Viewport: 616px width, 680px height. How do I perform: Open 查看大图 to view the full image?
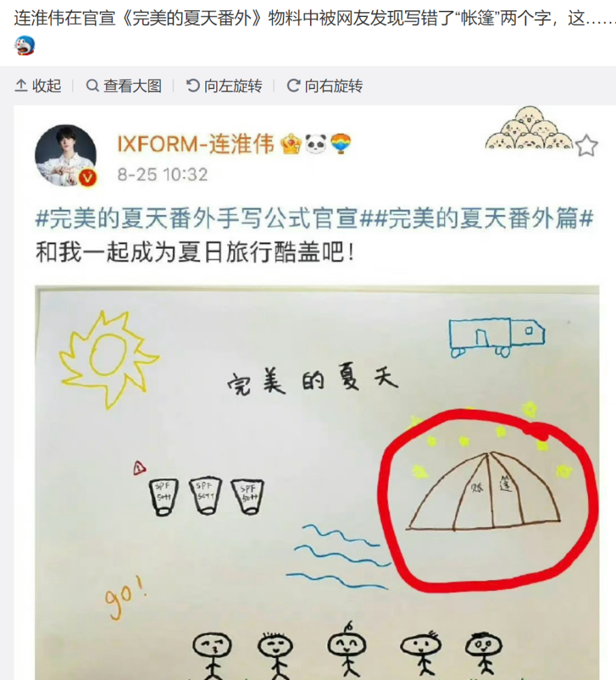coord(124,86)
